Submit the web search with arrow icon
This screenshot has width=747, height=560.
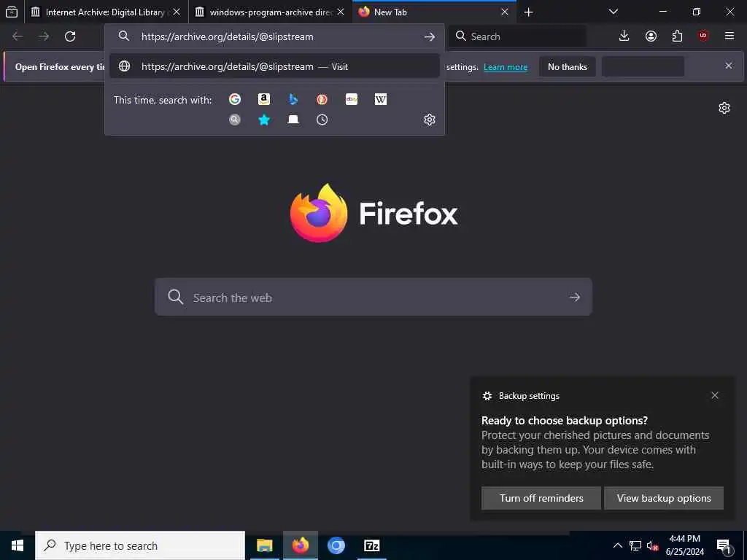click(575, 297)
